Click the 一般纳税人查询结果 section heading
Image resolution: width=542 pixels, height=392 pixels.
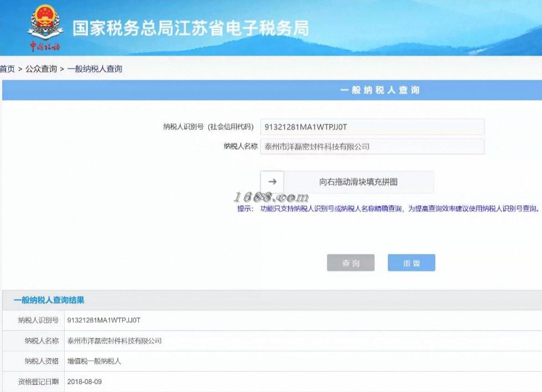(x=49, y=300)
